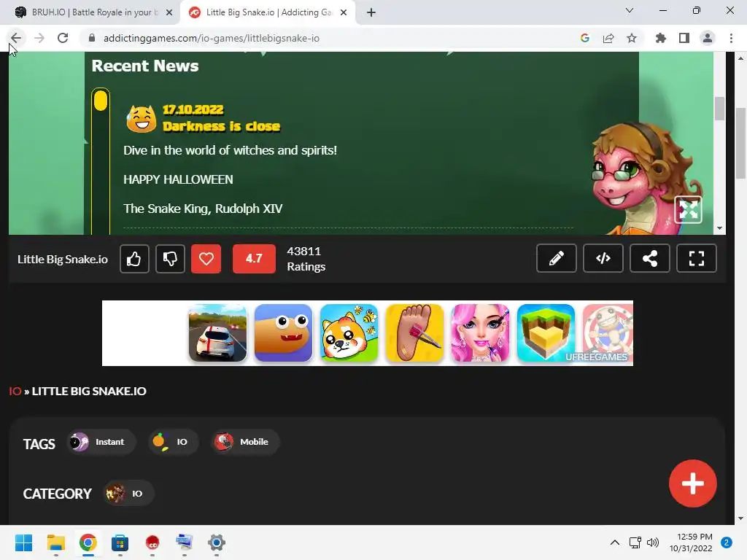The width and height of the screenshot is (747, 560).
Task: Click the shiba dog with bees thumbnail
Action: (x=349, y=332)
